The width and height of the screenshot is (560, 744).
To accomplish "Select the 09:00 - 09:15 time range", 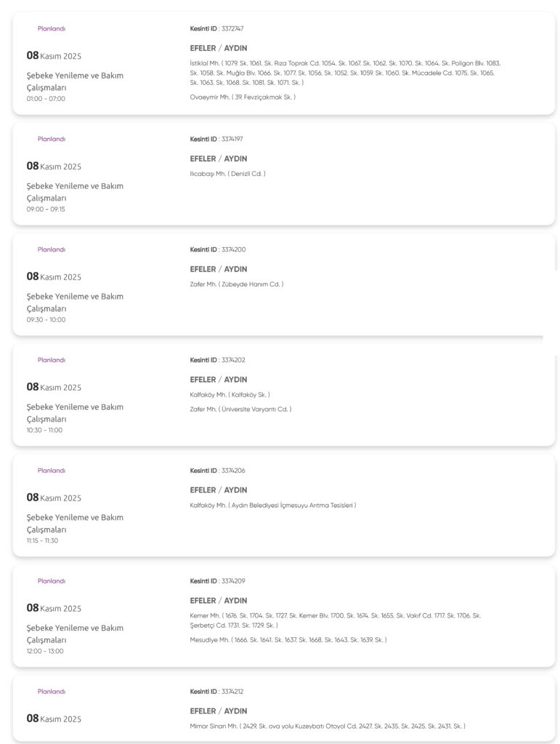I will click(x=46, y=209).
